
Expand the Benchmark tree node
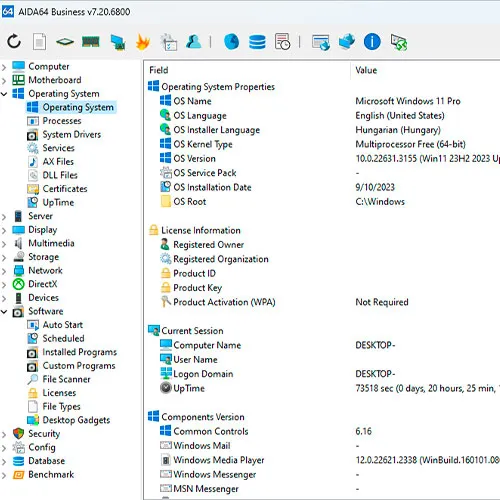pos(4,475)
